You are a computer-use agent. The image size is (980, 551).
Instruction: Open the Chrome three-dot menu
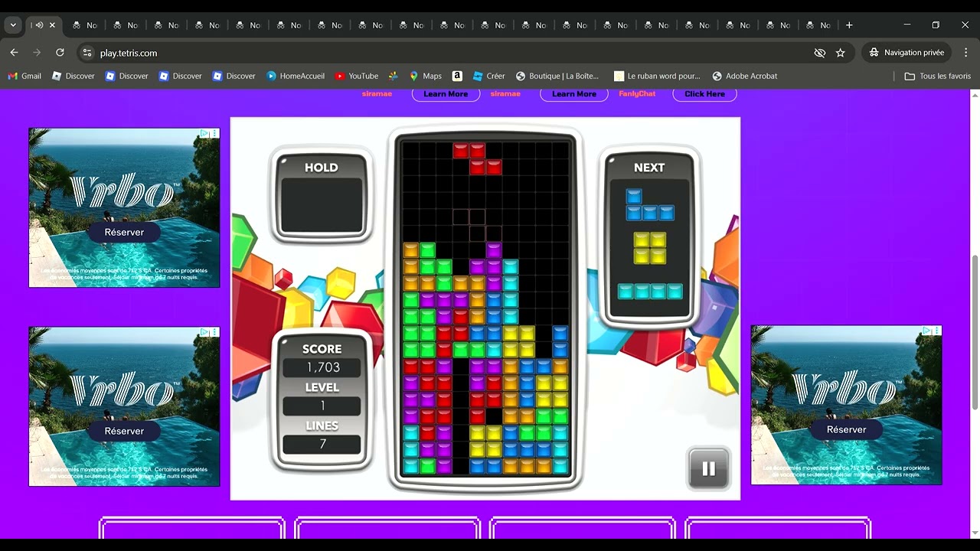pyautogui.click(x=965, y=53)
